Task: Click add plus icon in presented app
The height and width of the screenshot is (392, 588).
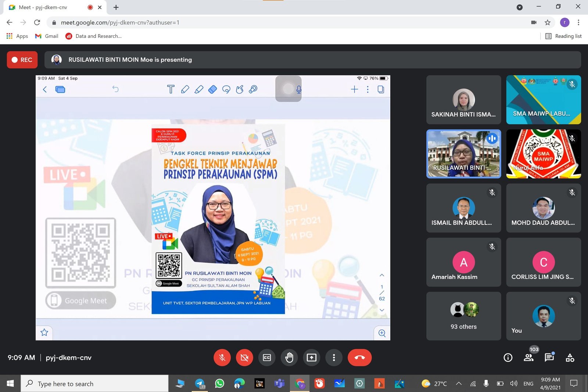Action: [354, 89]
